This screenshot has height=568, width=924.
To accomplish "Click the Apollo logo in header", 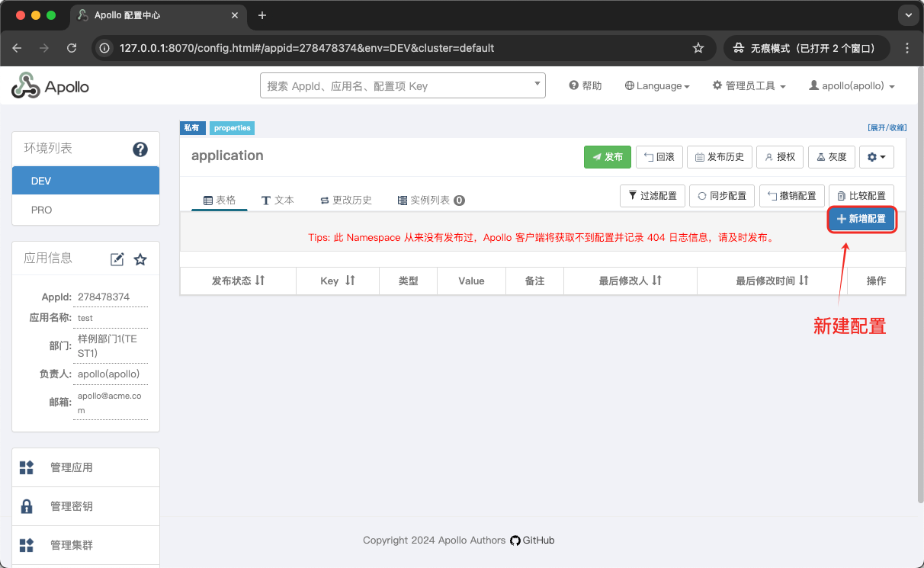I will [x=50, y=86].
